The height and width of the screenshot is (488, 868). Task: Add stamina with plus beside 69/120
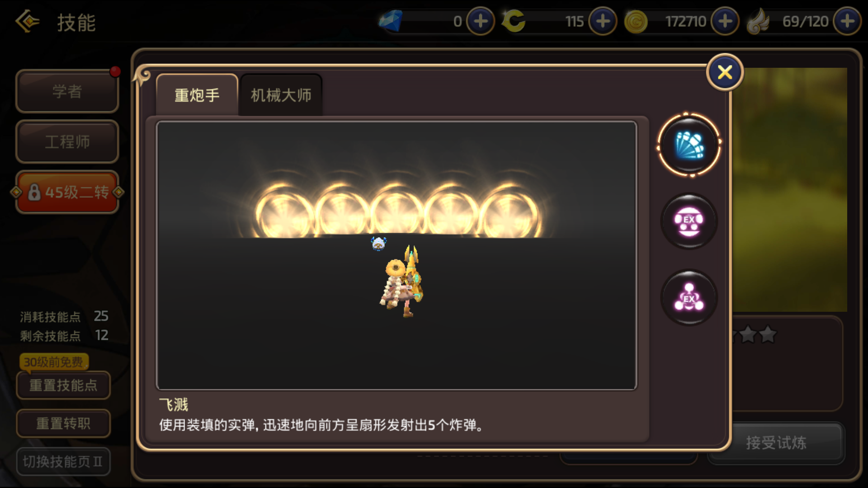[x=847, y=21]
